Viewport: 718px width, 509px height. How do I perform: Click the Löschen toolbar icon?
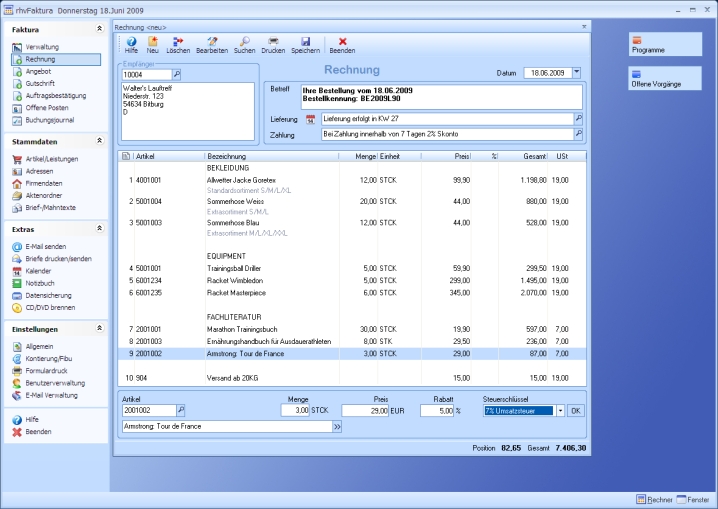pyautogui.click(x=178, y=44)
